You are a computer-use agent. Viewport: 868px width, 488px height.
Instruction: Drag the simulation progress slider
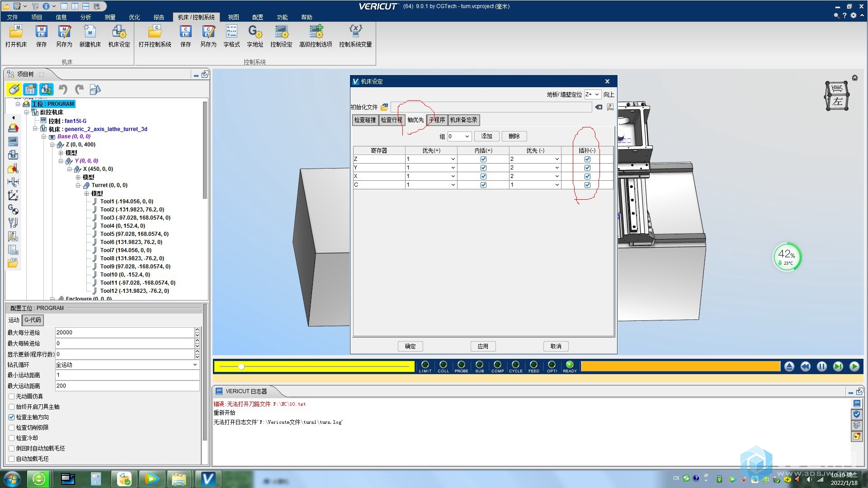click(241, 366)
